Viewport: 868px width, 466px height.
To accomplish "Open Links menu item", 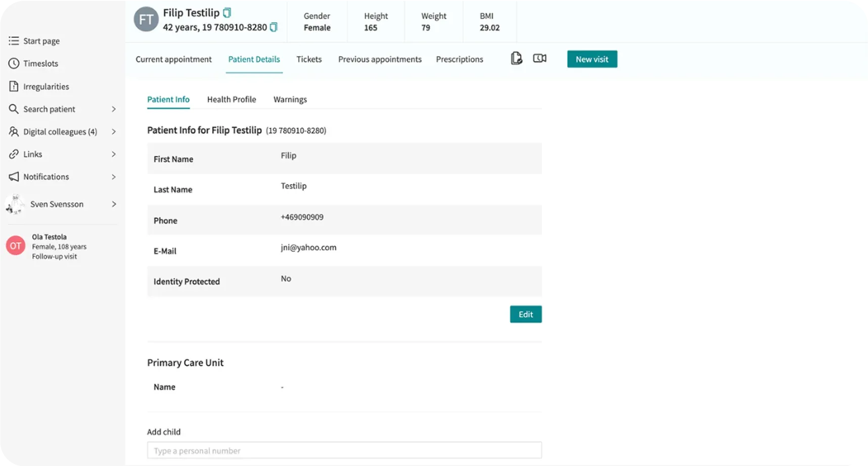I will [x=32, y=154].
